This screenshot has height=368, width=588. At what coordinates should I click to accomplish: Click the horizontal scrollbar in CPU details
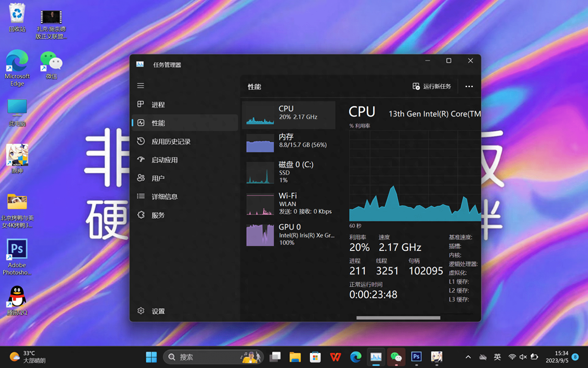[x=398, y=318]
